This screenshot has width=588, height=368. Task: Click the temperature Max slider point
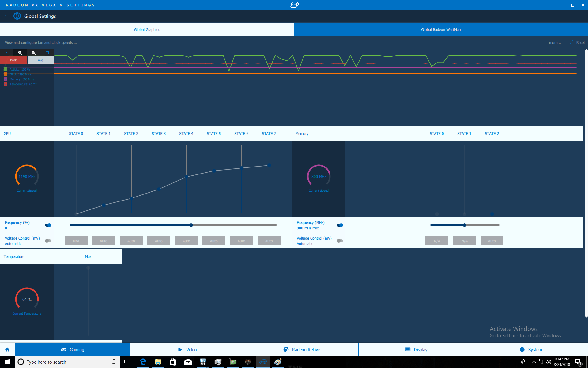[88, 268]
